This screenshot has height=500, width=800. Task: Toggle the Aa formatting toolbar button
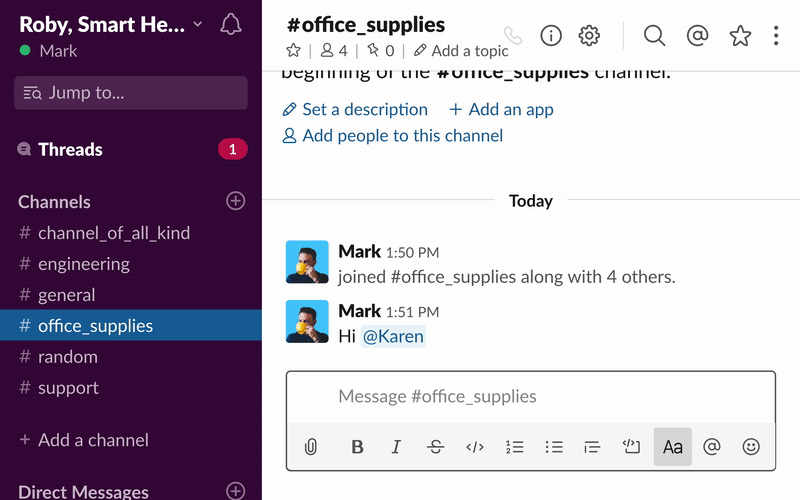point(673,447)
